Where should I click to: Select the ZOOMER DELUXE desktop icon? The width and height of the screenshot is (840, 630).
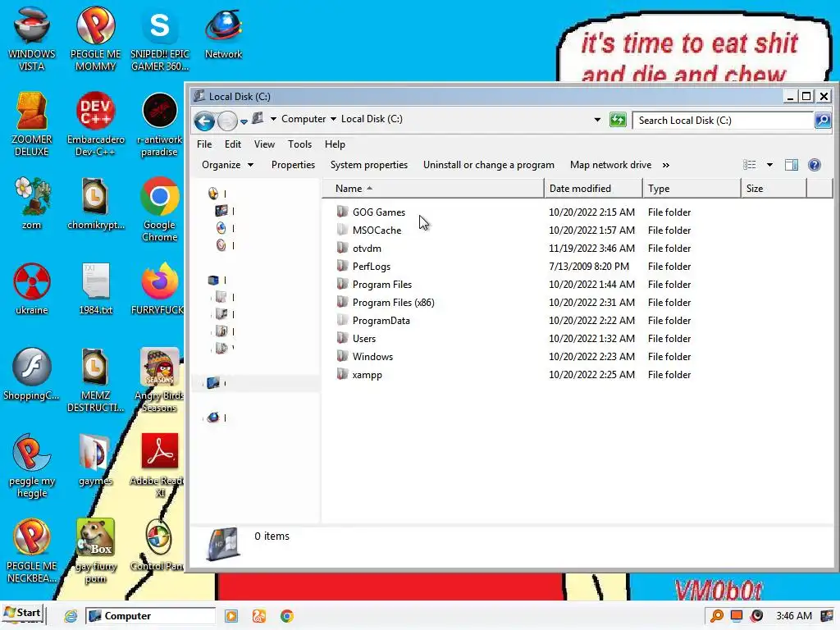(x=32, y=125)
